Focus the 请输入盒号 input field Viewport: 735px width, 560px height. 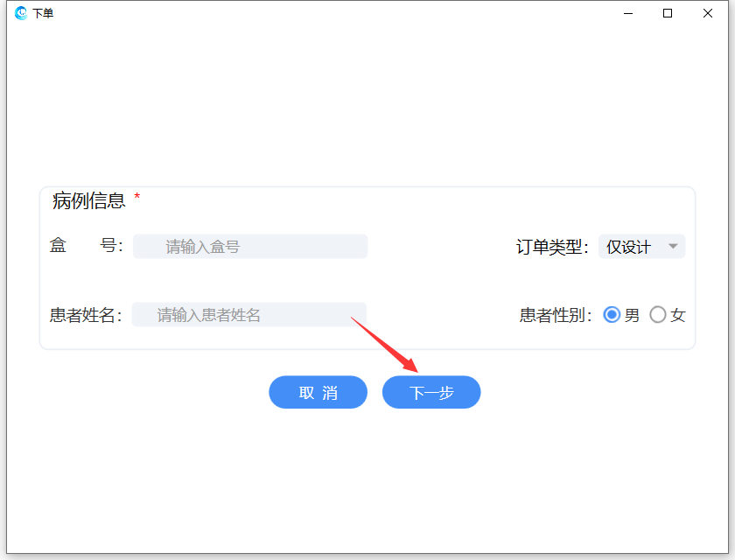click(x=250, y=247)
